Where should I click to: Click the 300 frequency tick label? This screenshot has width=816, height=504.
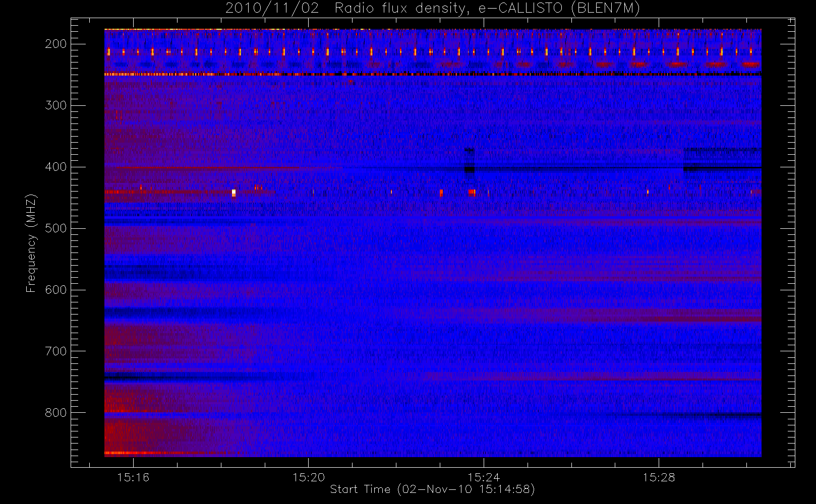[56, 105]
